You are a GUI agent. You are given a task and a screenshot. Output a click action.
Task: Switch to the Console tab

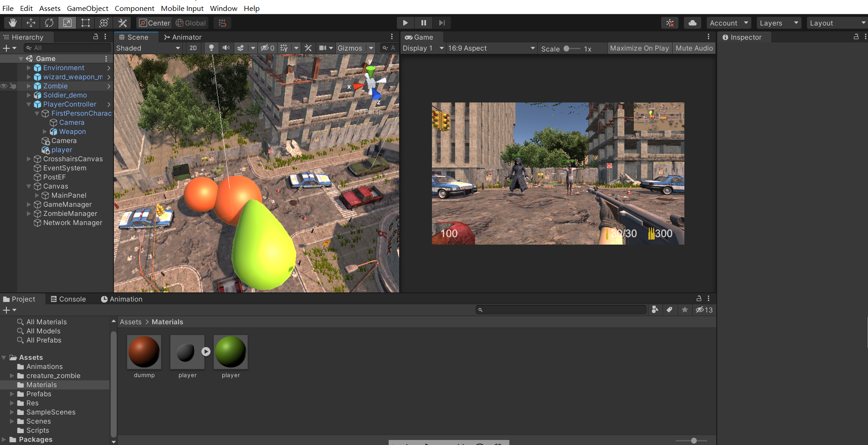[x=68, y=299]
